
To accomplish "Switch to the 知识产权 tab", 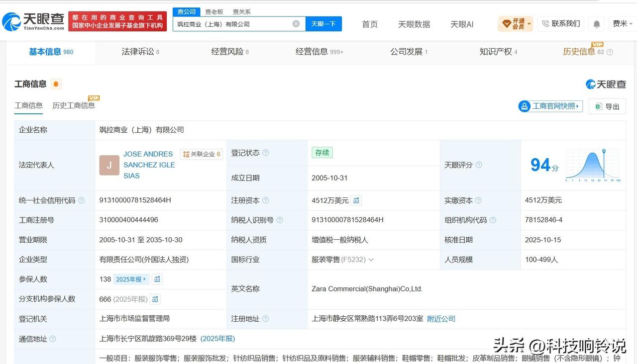I will pos(499,52).
